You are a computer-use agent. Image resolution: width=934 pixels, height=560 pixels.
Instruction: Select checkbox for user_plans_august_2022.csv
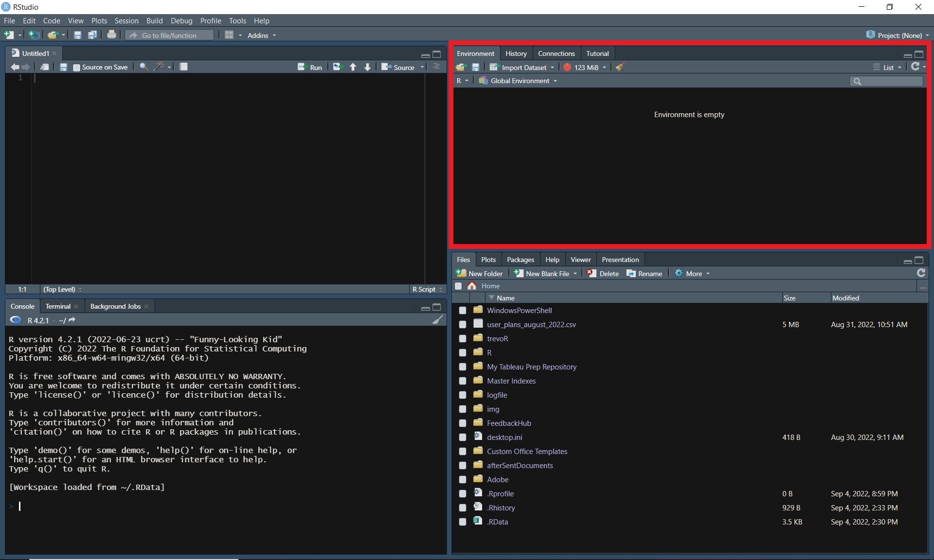463,324
